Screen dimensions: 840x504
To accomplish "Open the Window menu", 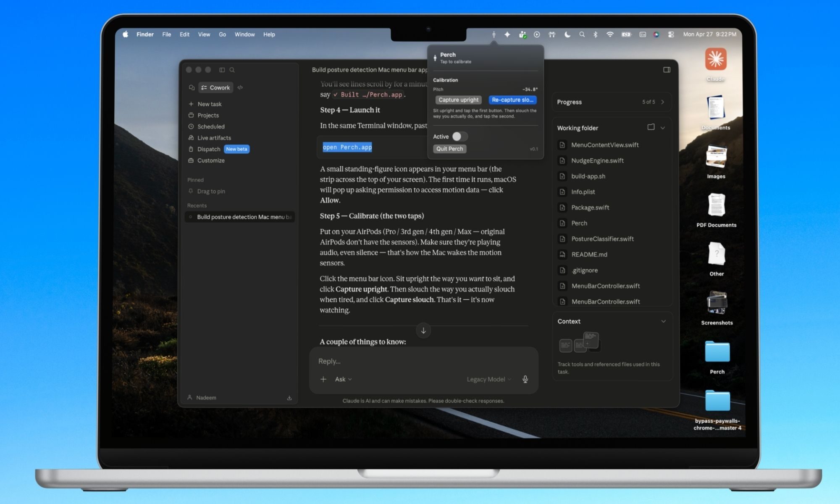I will pyautogui.click(x=244, y=34).
